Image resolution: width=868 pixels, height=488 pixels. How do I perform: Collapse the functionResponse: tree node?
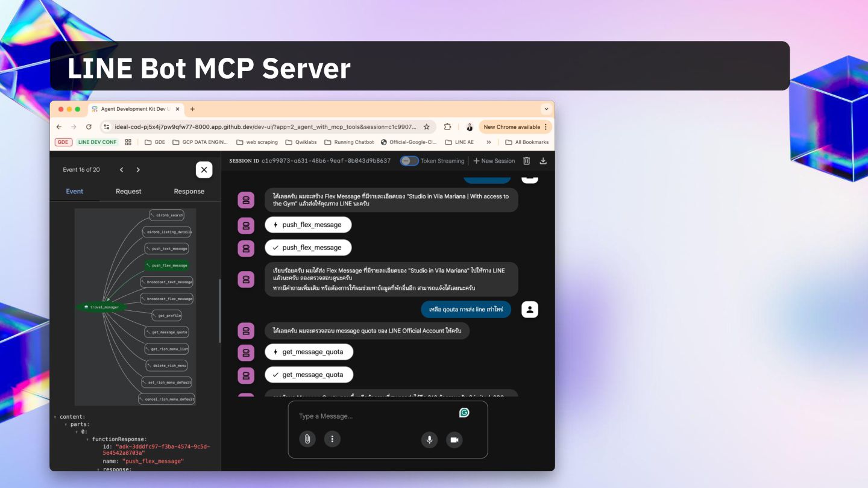(x=87, y=439)
